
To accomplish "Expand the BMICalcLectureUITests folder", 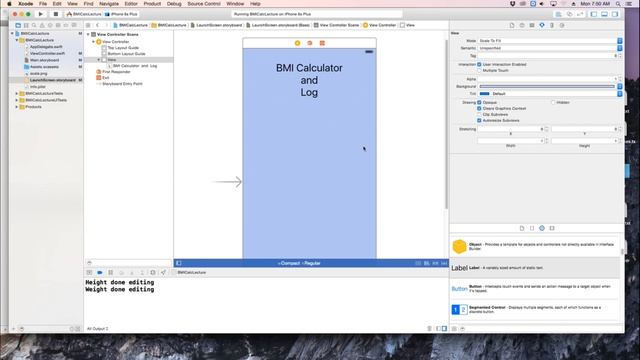I will coord(17,100).
